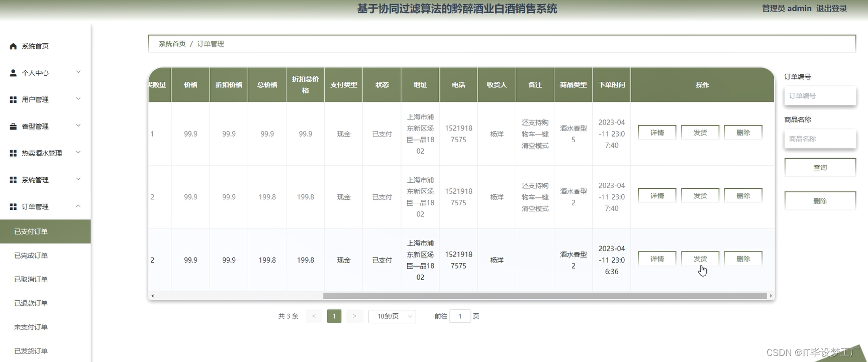Screen dimensions: 868x362
Task: Expand the 系统管理 chevron
Action: click(78, 179)
